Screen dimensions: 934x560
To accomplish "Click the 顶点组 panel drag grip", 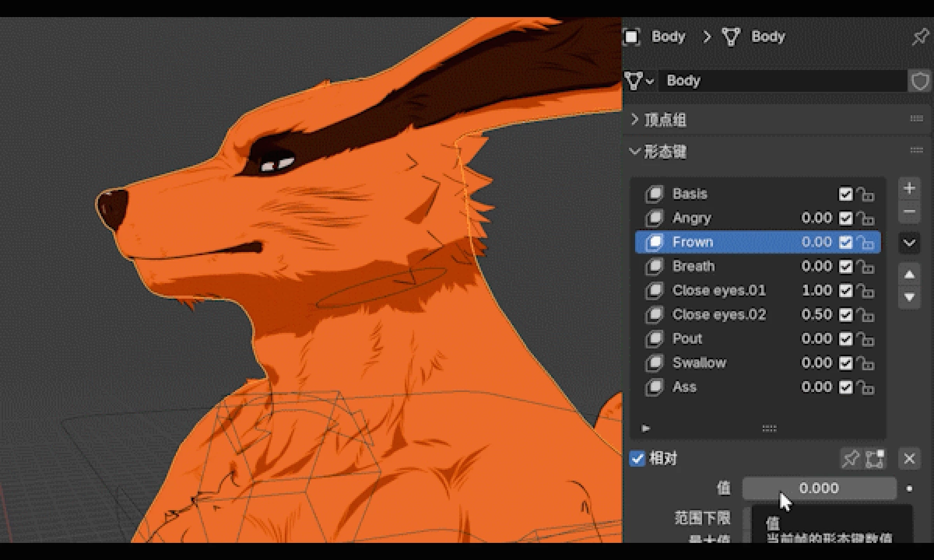I will coord(916,119).
